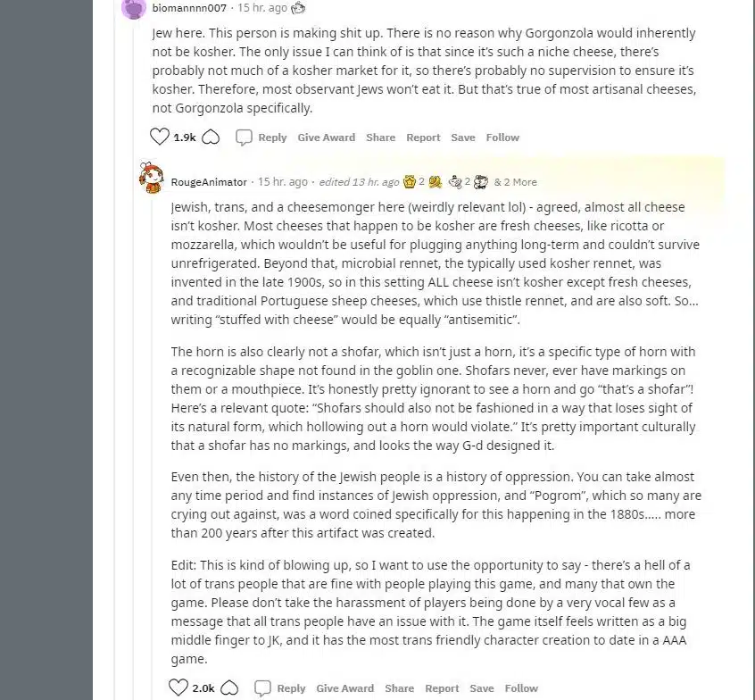Click the gold award icon on RougeAnimator's comment
755x700 pixels.
(x=410, y=181)
